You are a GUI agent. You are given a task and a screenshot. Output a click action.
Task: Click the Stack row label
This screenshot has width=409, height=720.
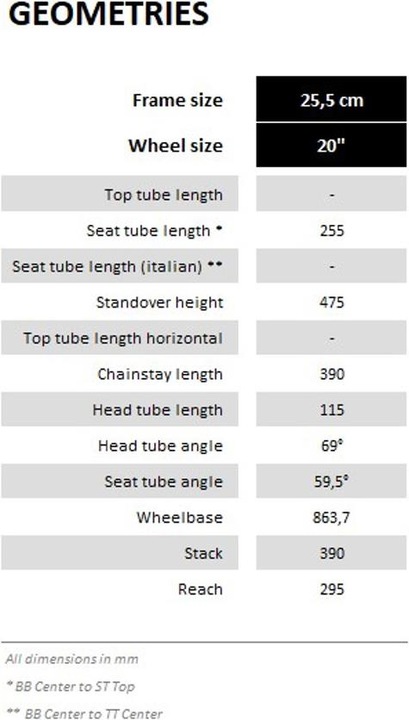point(203,553)
